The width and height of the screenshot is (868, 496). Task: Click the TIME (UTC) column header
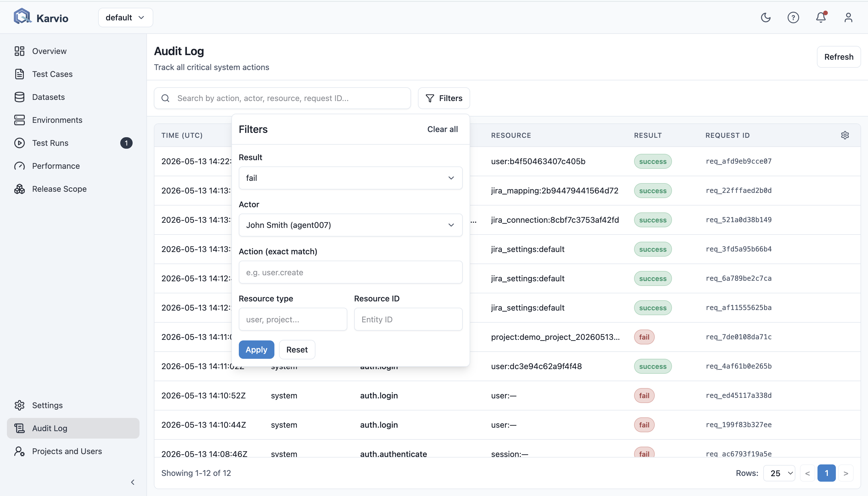(182, 135)
